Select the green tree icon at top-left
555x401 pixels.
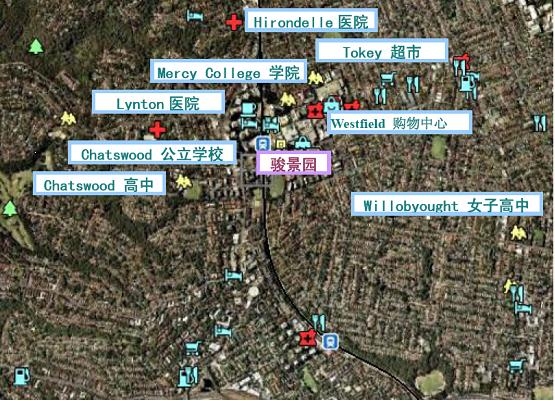36,47
